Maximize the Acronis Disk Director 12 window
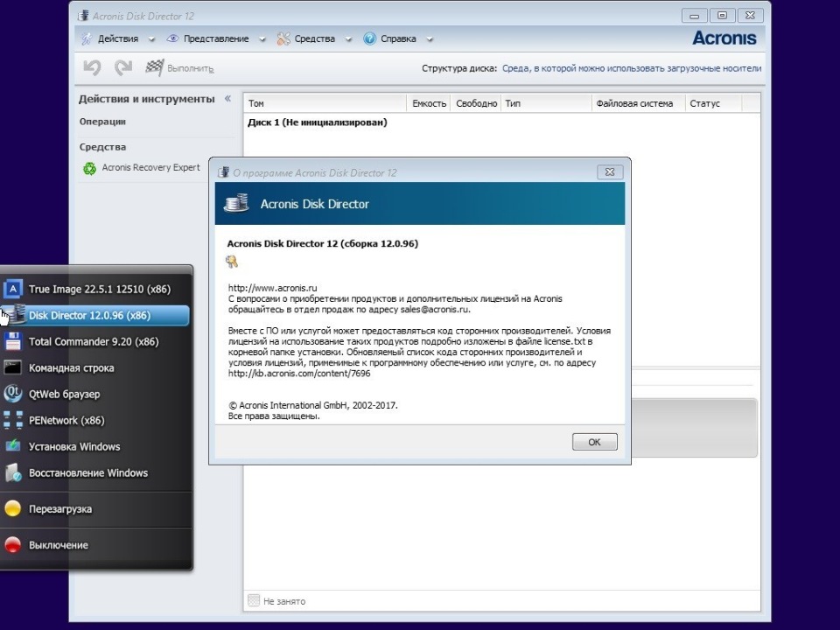 pos(722,16)
